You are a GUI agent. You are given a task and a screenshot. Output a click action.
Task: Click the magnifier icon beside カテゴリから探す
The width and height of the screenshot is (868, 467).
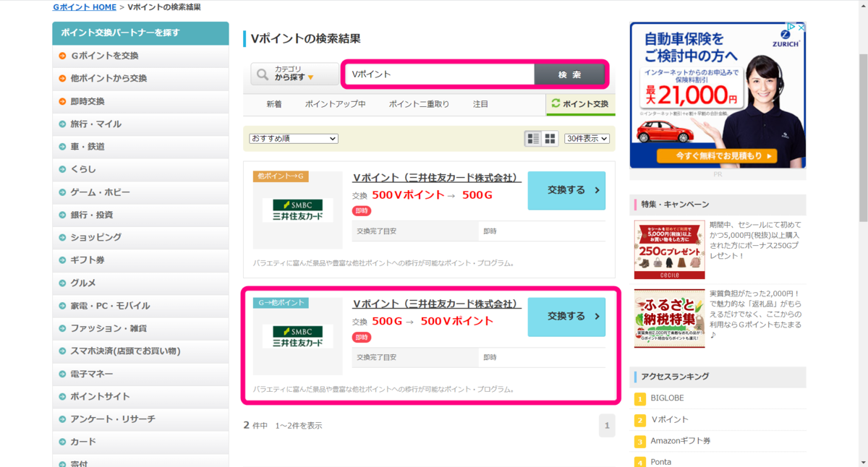coord(263,74)
